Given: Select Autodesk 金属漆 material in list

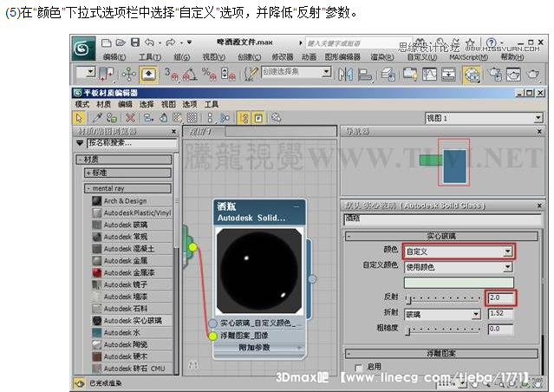Looking at the screenshot, I should (132, 272).
